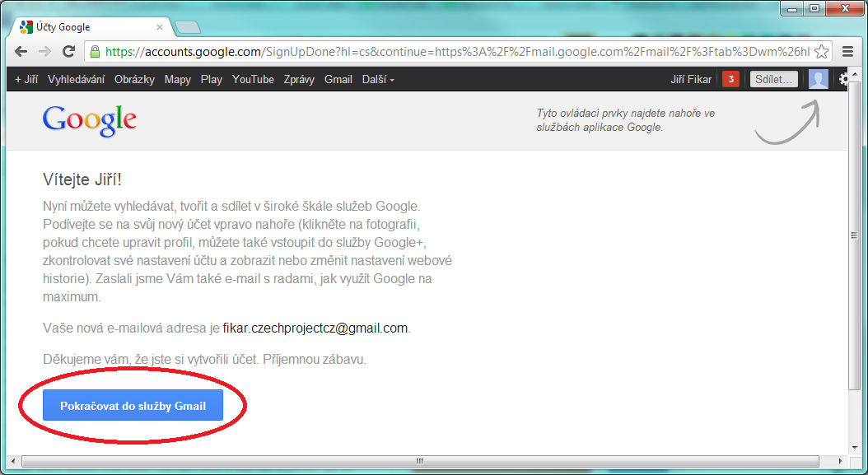Click the Tyto ovládací prvky hint text
The height and width of the screenshot is (475, 868).
pyautogui.click(x=626, y=120)
